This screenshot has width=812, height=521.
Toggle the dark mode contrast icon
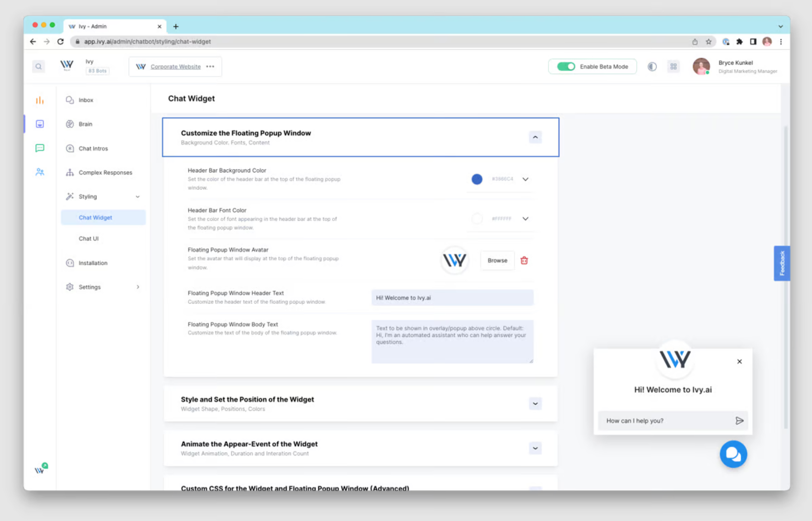click(x=652, y=67)
